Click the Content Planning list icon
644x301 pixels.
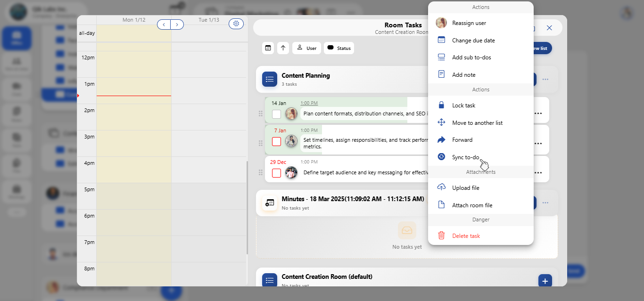(x=270, y=79)
